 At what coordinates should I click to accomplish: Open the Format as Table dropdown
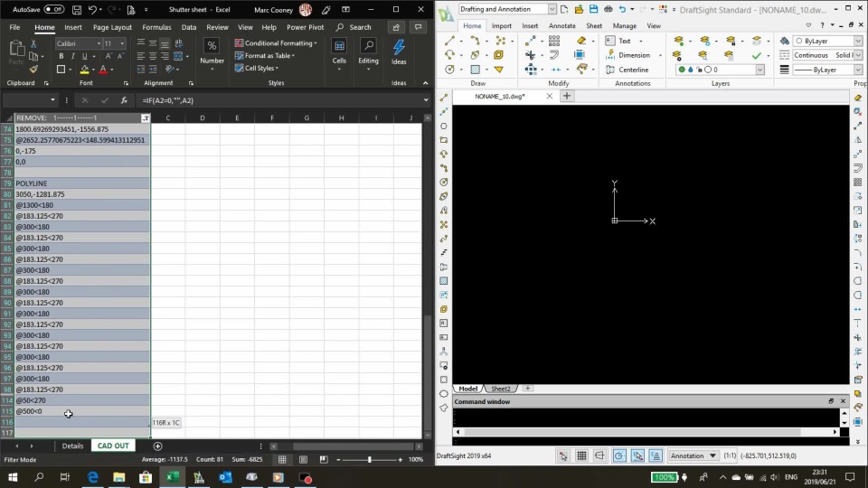click(x=265, y=55)
